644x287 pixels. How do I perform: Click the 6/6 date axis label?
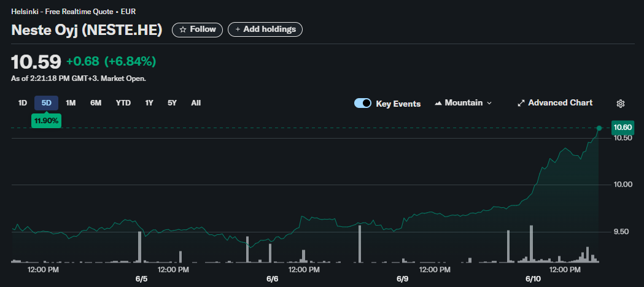[273, 279]
